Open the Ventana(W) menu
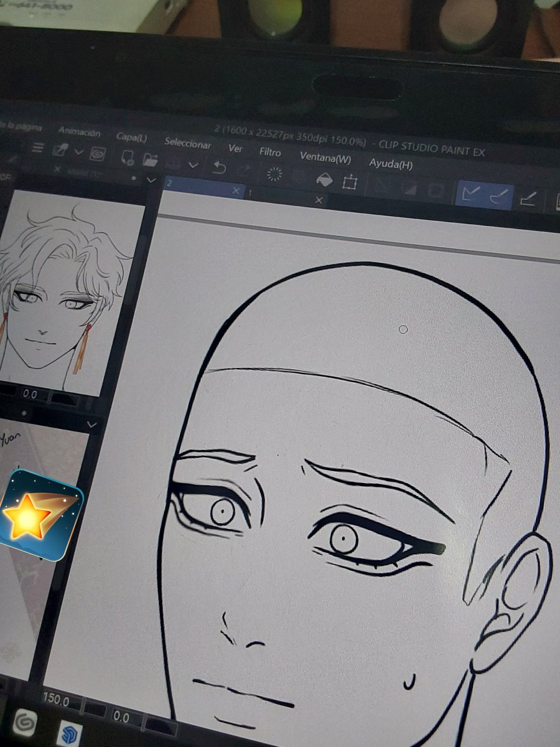This screenshot has width=560, height=747. 325,158
